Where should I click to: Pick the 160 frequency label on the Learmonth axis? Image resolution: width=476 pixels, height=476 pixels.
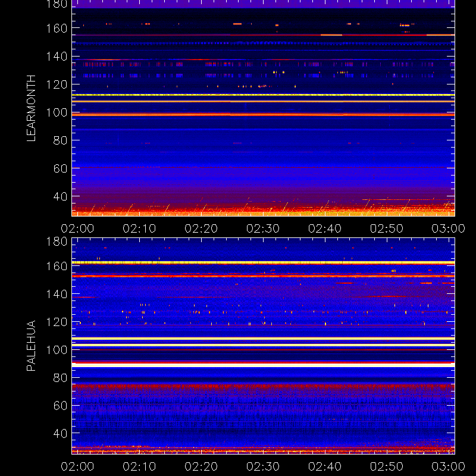click(57, 29)
